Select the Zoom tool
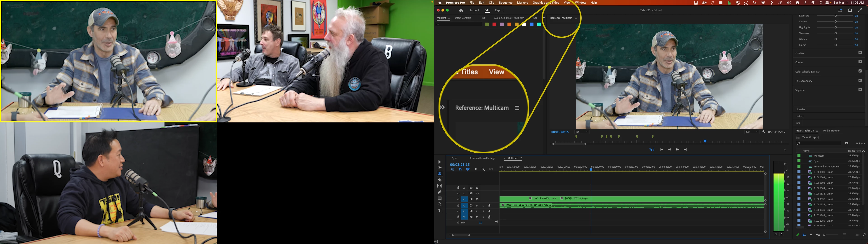 tap(439, 204)
